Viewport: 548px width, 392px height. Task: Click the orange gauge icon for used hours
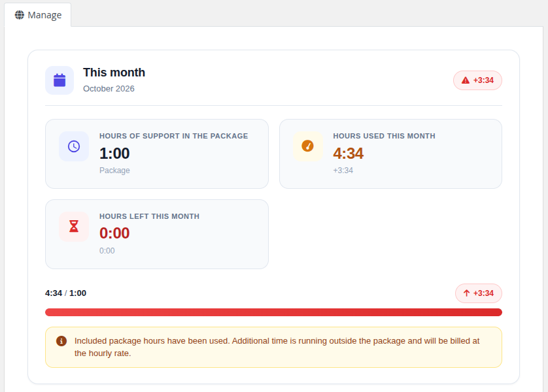click(x=307, y=146)
